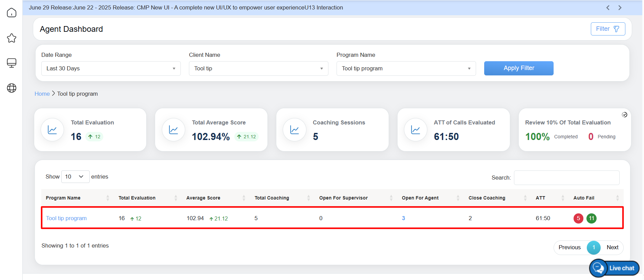Image resolution: width=644 pixels, height=280 pixels.
Task: Open the Date Range dropdown
Action: click(x=111, y=68)
